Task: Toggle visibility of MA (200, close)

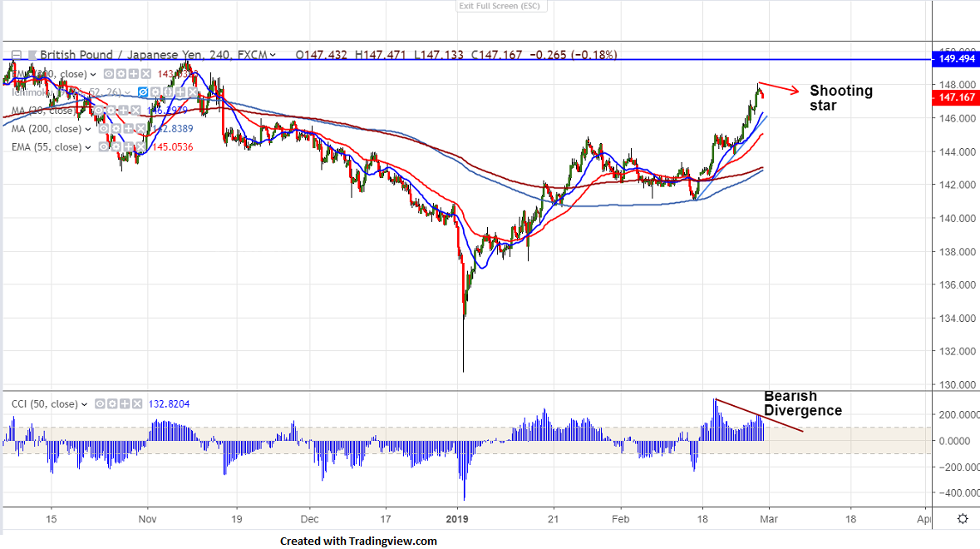Action: click(x=104, y=129)
